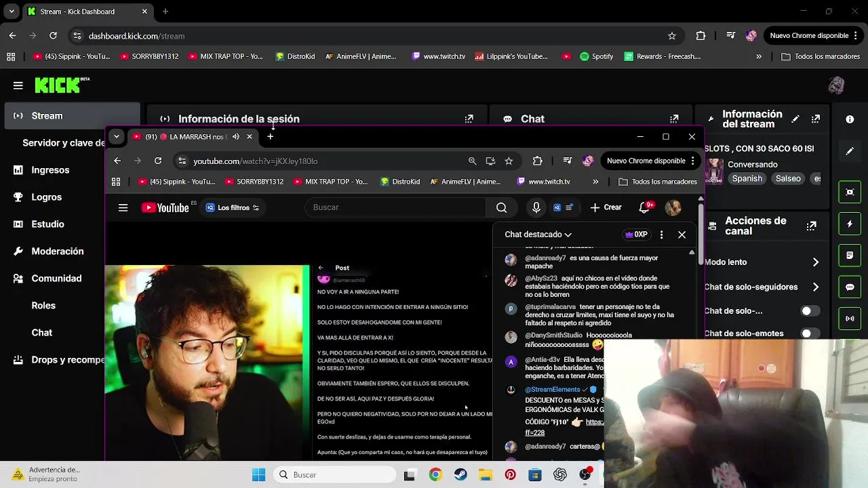Click the notes icon in right rail
This screenshot has width=868, height=488.
point(850,256)
